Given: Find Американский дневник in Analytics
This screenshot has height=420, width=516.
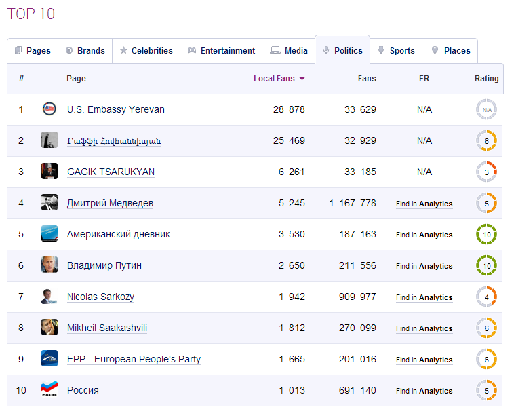Looking at the screenshot, I should tap(424, 235).
